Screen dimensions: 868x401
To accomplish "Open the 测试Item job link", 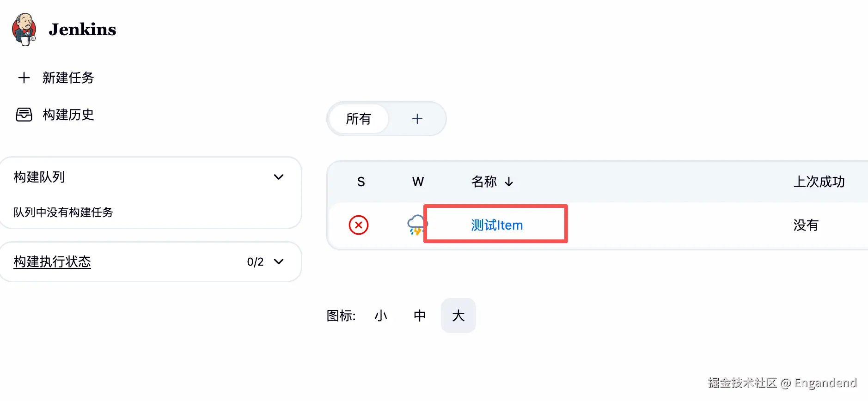I will (x=497, y=225).
